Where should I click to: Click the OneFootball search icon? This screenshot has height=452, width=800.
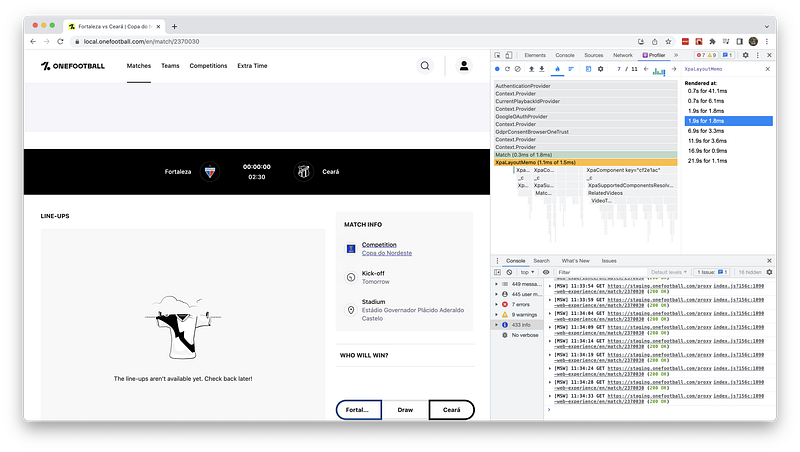point(425,66)
